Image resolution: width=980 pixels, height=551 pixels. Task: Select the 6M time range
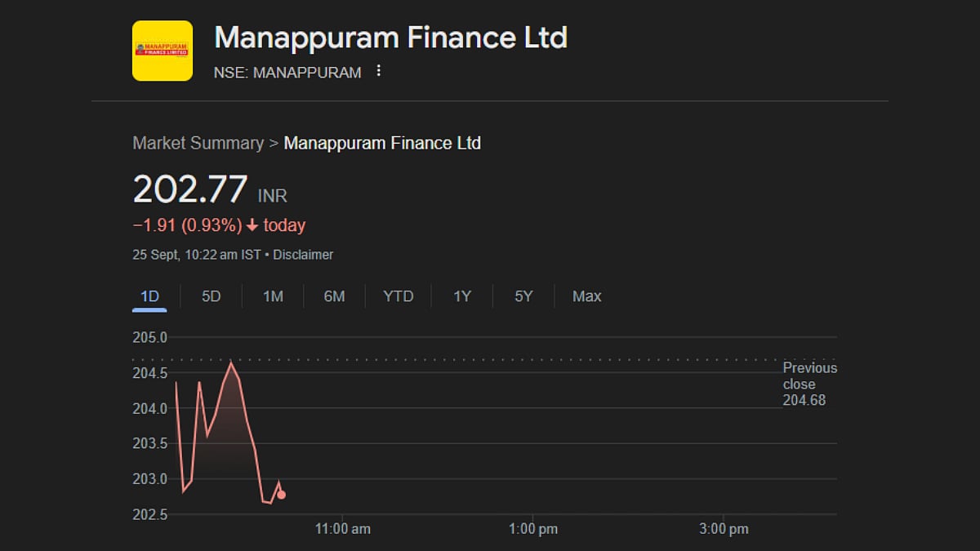(x=334, y=296)
